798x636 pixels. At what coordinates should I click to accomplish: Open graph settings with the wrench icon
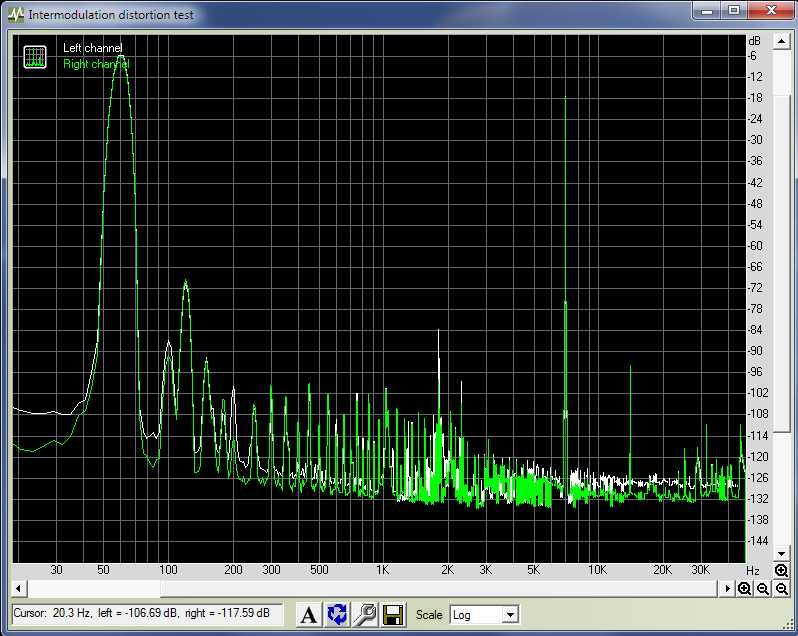365,615
